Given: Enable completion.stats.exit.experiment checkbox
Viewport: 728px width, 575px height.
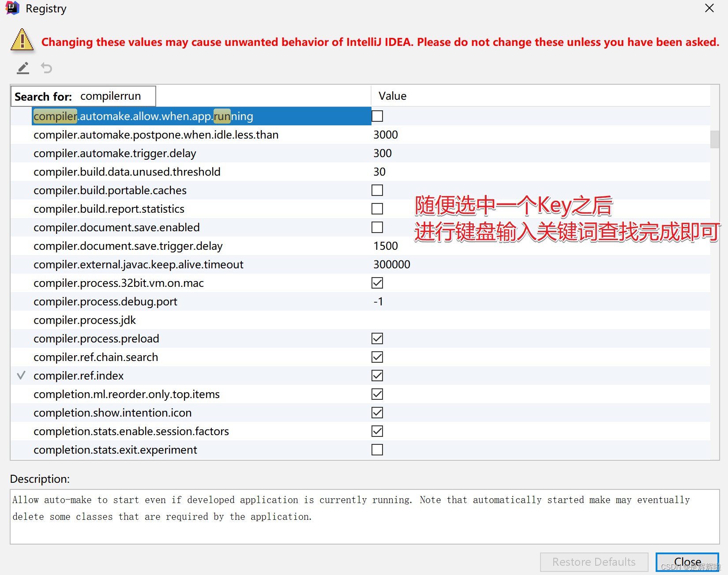Looking at the screenshot, I should coord(377,450).
